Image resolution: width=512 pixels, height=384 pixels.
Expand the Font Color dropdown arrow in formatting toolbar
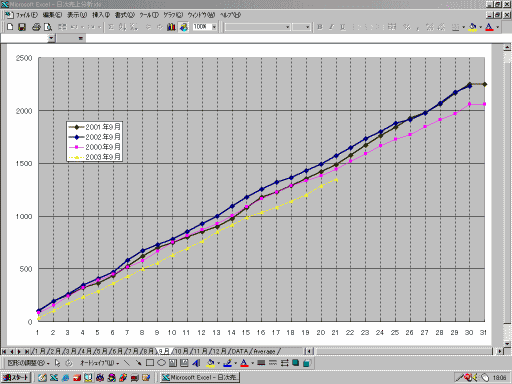497,27
